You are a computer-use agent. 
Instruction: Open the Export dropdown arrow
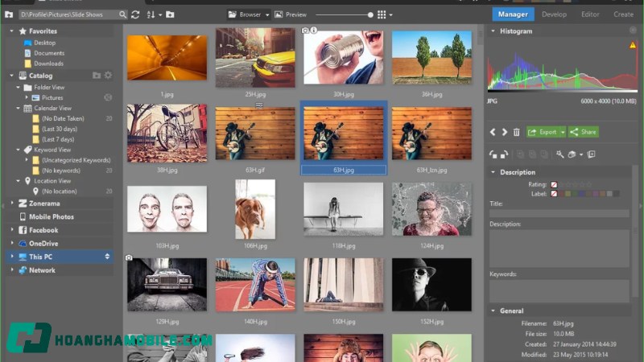(x=562, y=132)
